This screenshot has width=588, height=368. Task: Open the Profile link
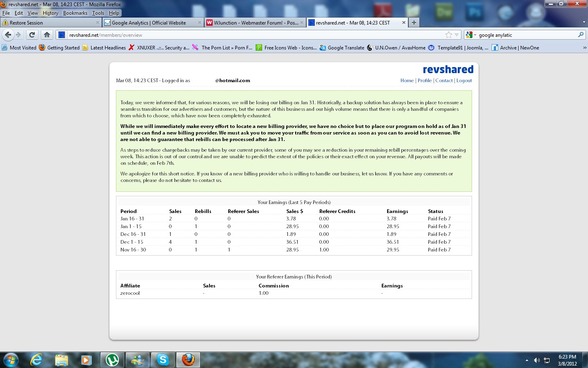tap(424, 81)
